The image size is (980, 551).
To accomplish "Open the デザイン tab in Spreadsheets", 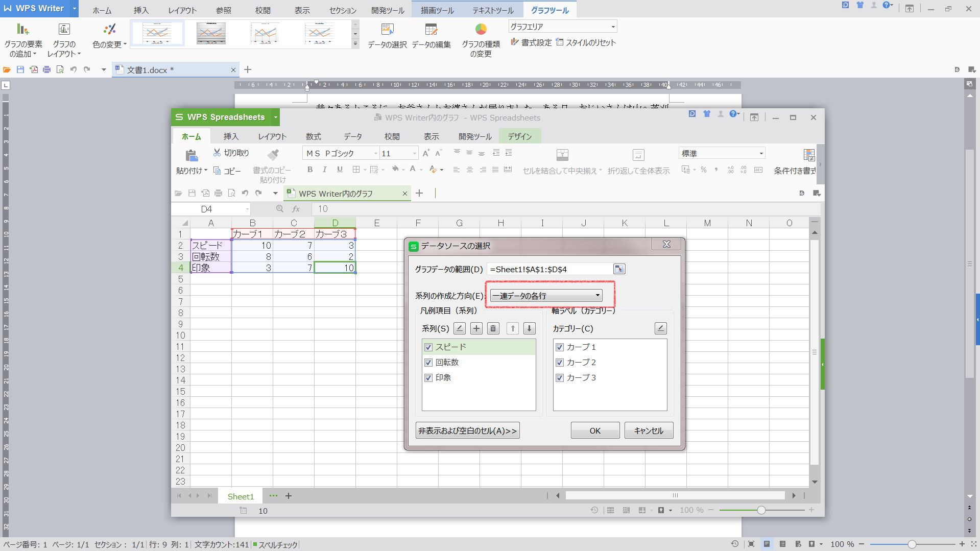I will tap(519, 136).
